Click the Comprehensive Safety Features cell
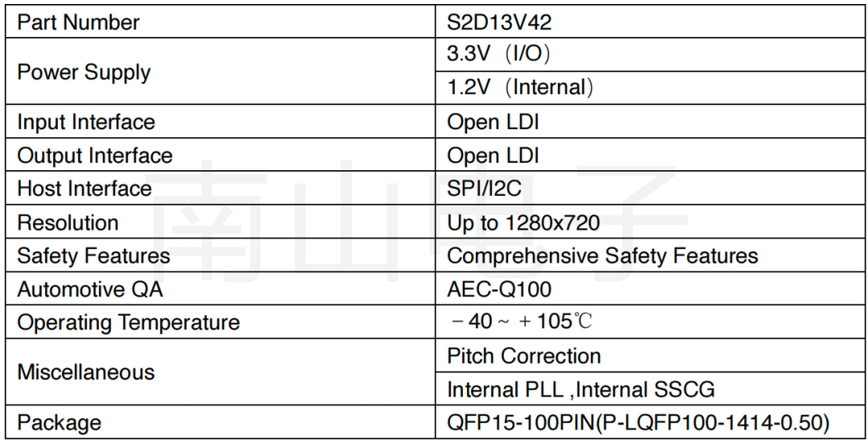The height and width of the screenshot is (444, 868). pyautogui.click(x=602, y=256)
